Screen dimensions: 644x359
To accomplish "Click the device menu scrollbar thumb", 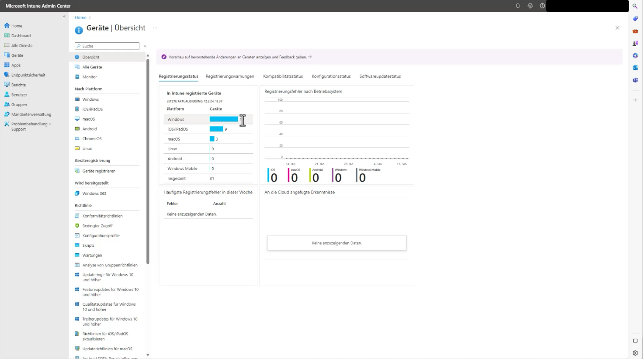I will (x=148, y=161).
